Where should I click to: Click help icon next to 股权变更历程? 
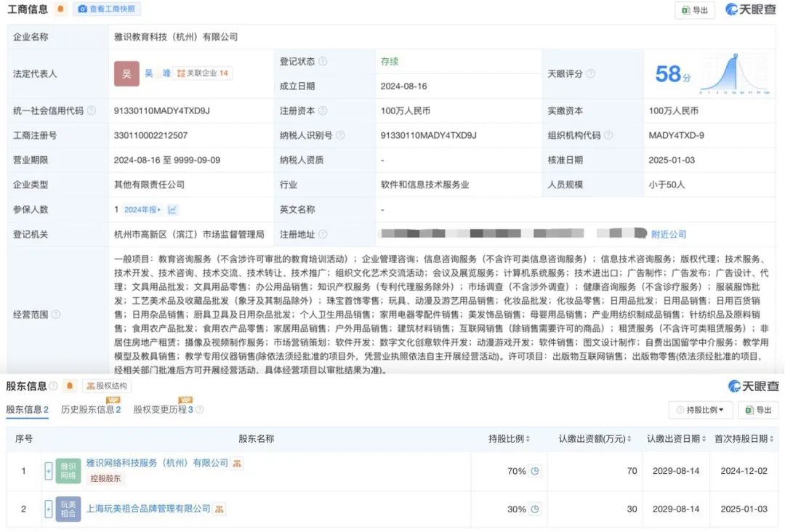pos(199,409)
